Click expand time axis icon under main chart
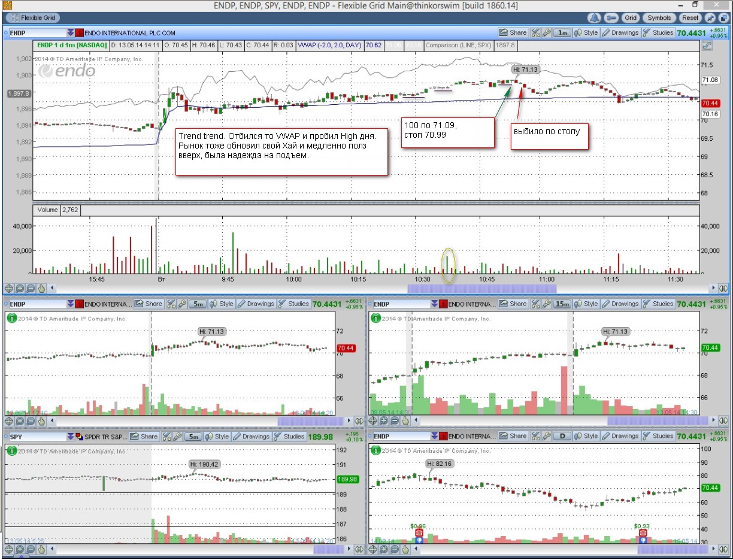733x560 pixels. [722, 288]
